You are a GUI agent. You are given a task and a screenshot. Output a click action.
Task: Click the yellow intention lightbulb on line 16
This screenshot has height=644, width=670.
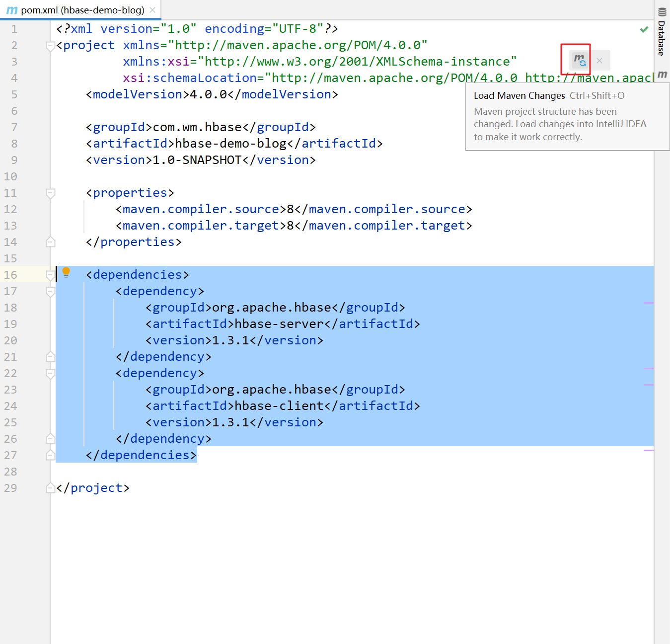(66, 272)
